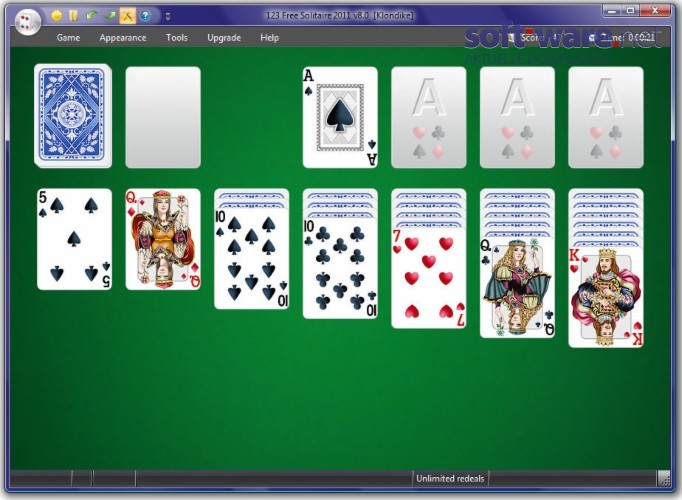Click the Undo green arrow icon
682x500 pixels.
92,16
